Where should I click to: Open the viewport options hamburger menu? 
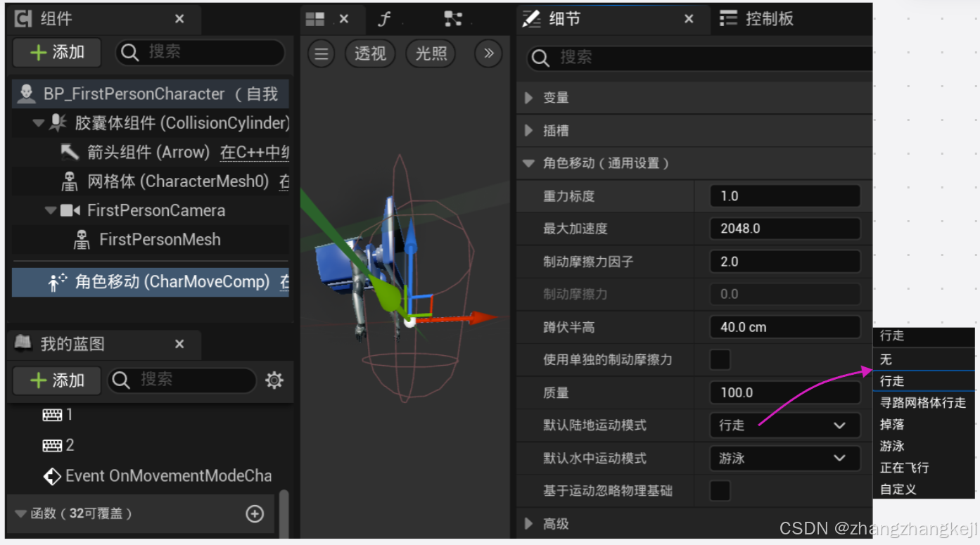[321, 53]
